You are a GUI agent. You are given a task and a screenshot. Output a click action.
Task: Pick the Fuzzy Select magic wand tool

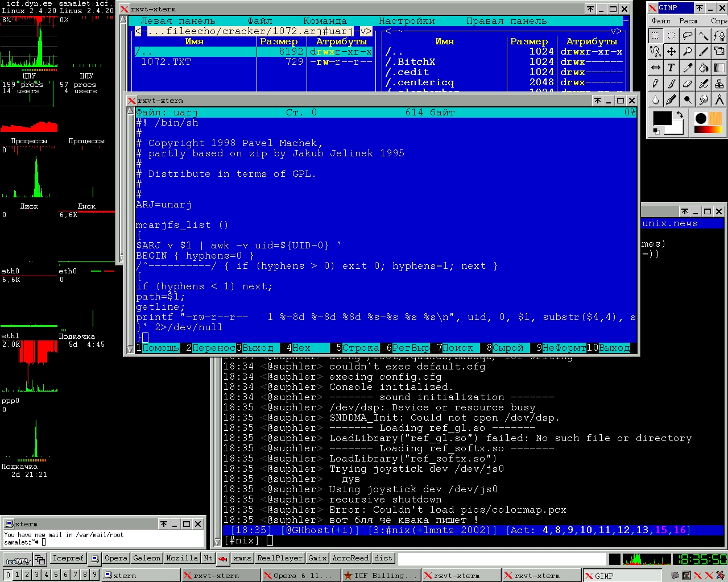[x=704, y=35]
